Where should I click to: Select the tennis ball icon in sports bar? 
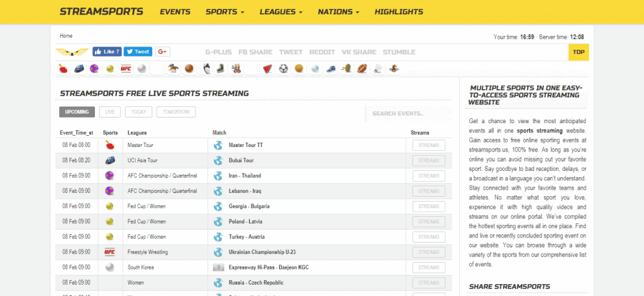pyautogui.click(x=110, y=69)
